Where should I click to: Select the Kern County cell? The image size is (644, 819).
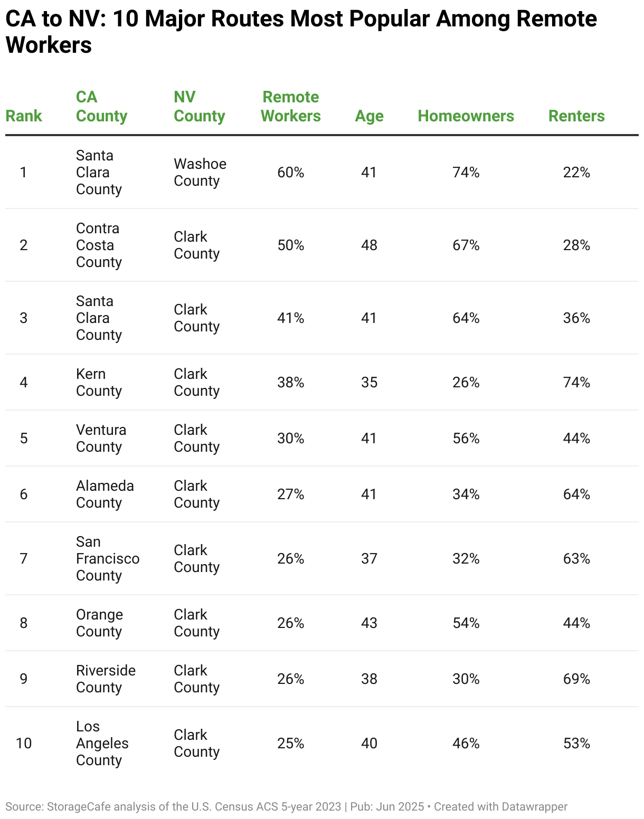click(99, 383)
